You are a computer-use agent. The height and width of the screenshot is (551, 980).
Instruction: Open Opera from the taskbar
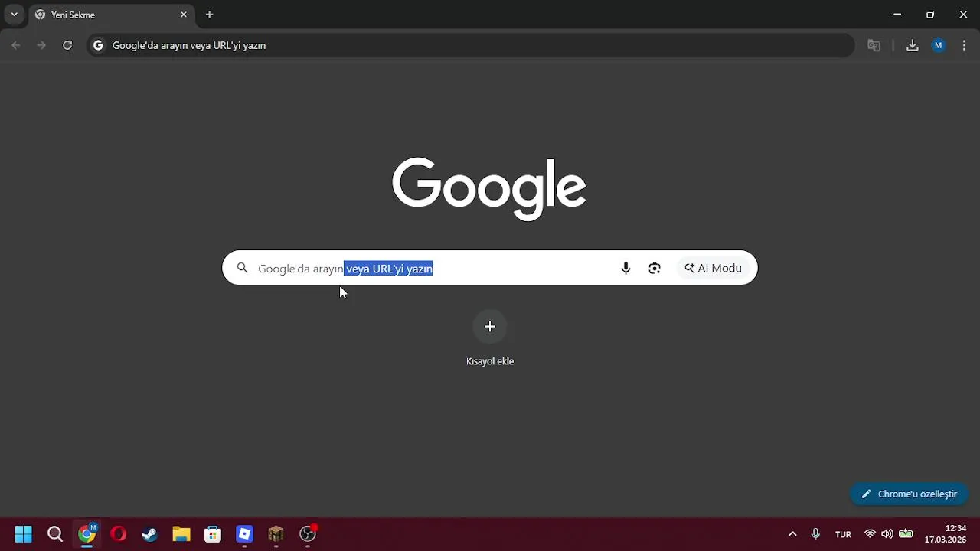click(118, 534)
